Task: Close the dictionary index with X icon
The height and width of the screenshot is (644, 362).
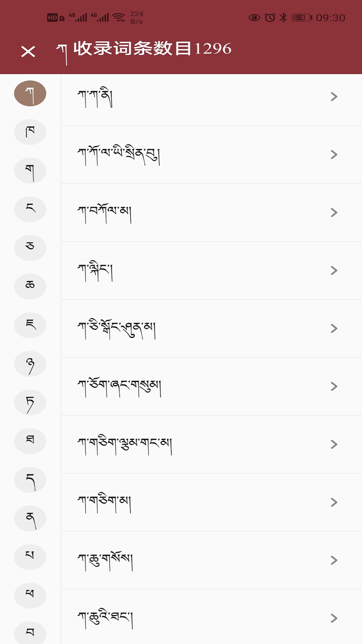Action: [x=28, y=52]
